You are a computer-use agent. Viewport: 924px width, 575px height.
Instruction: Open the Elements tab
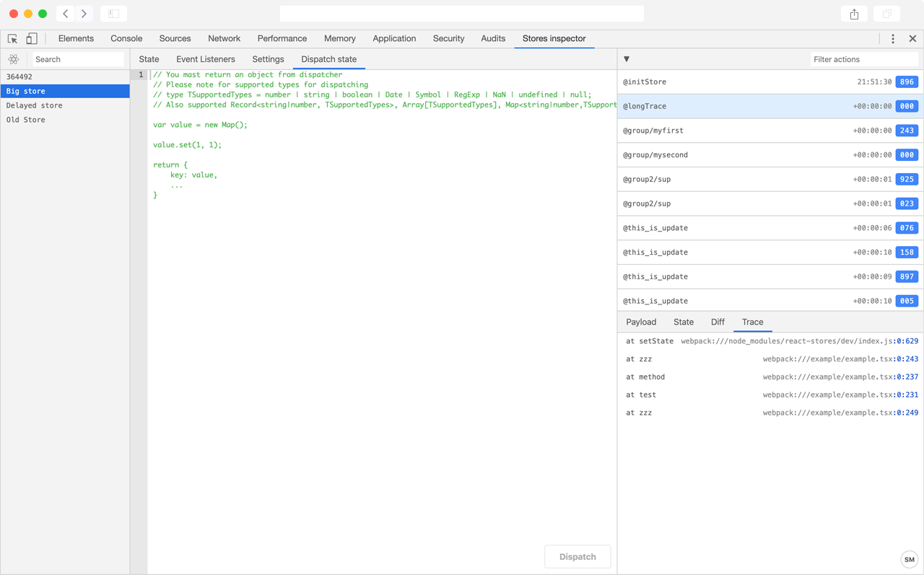(76, 39)
